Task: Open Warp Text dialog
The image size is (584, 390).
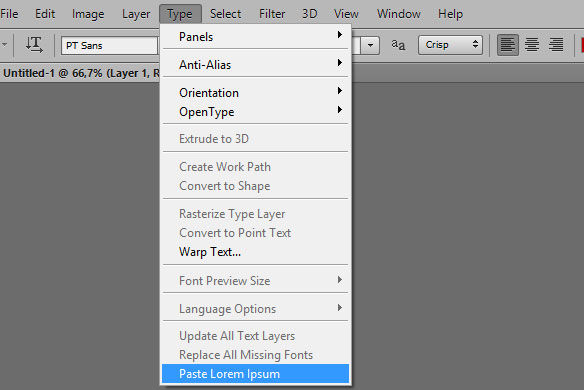Action: [x=256, y=252]
